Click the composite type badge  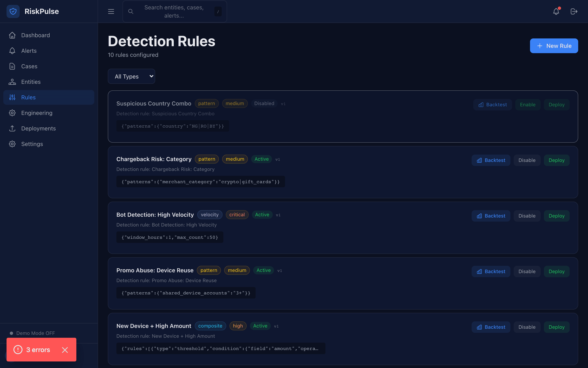click(210, 326)
